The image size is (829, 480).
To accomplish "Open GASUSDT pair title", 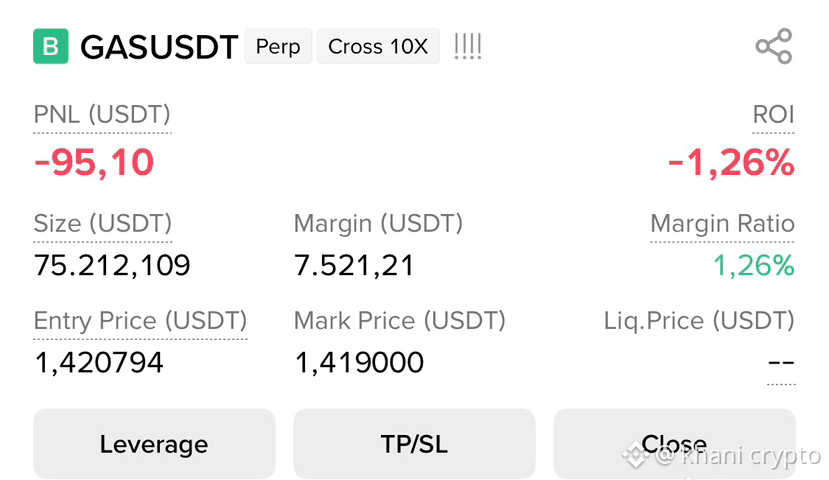I will pyautogui.click(x=159, y=47).
